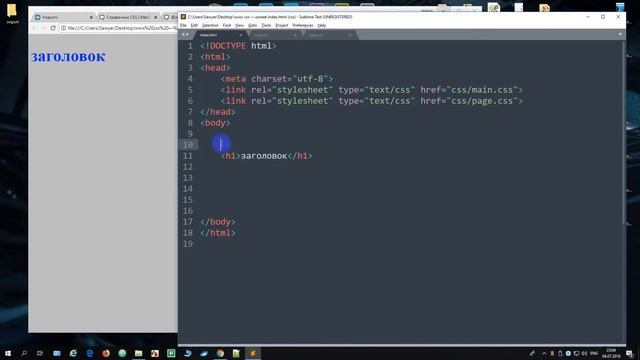This screenshot has height=360, width=640.
Task: Open the Tools menu
Action: [x=266, y=25]
